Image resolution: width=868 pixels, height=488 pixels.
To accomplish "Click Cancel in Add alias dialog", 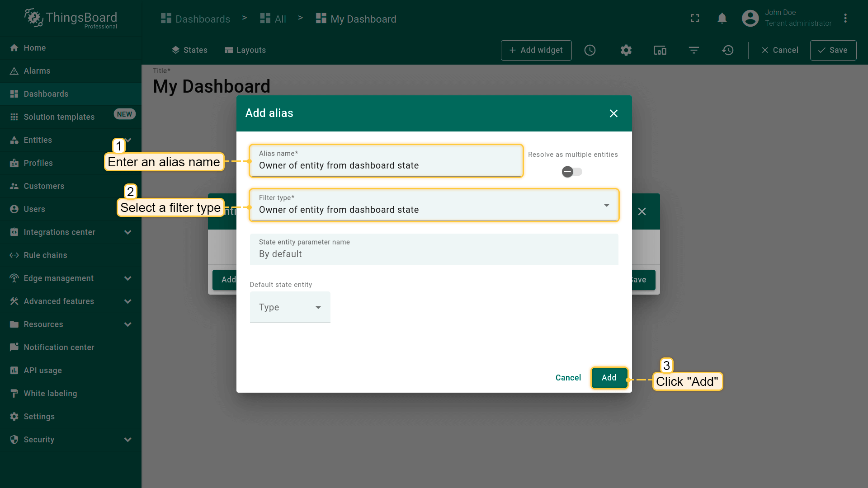I will click(568, 378).
